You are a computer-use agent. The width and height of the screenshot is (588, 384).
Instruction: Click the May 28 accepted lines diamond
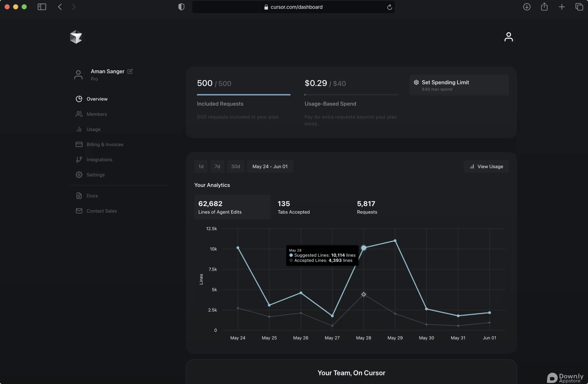(364, 294)
